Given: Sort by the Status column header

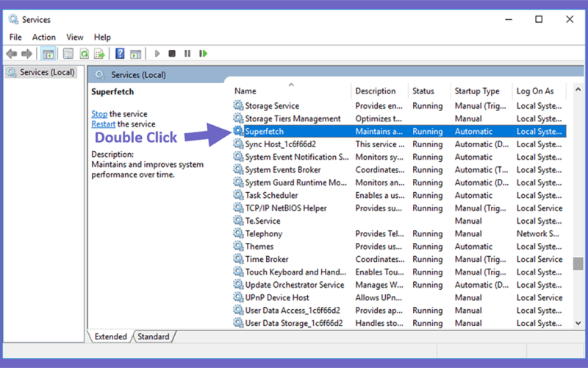Looking at the screenshot, I should pos(429,91).
